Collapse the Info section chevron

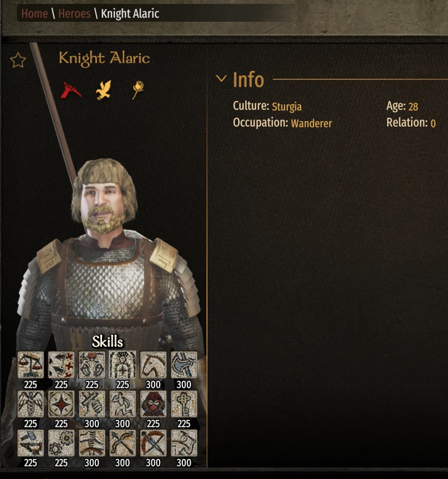coord(221,79)
